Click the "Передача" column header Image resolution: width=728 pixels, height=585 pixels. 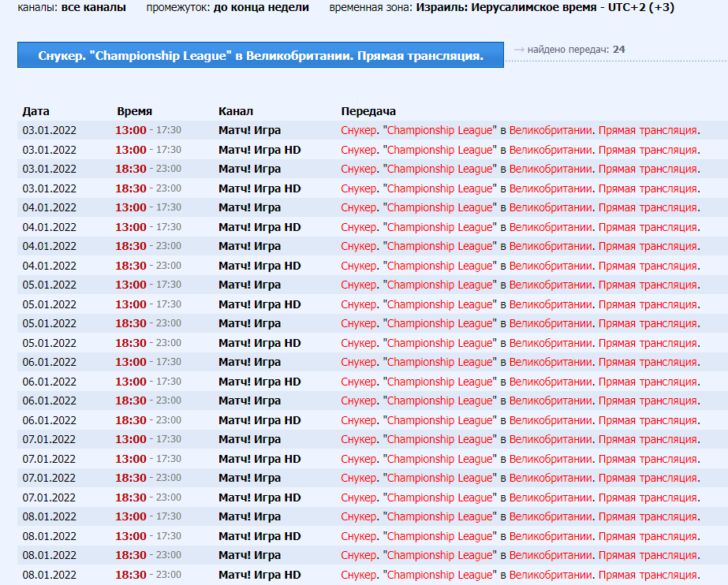point(368,111)
